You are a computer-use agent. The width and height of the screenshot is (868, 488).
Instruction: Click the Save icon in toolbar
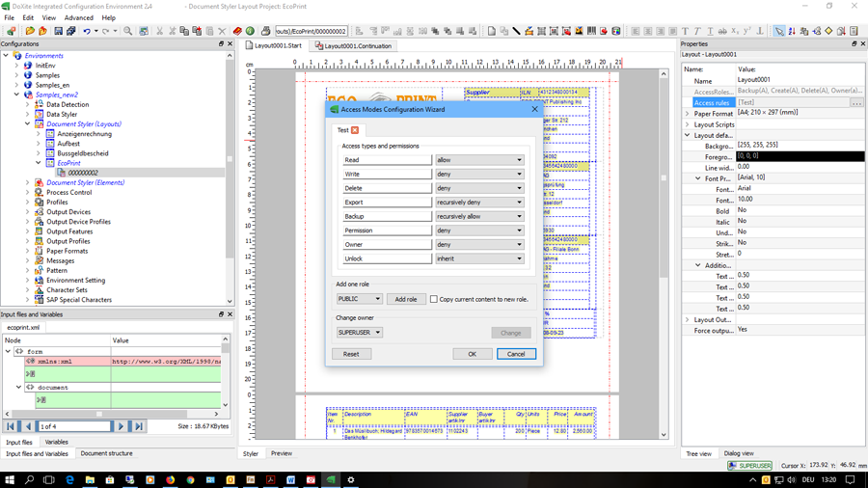pos(58,31)
